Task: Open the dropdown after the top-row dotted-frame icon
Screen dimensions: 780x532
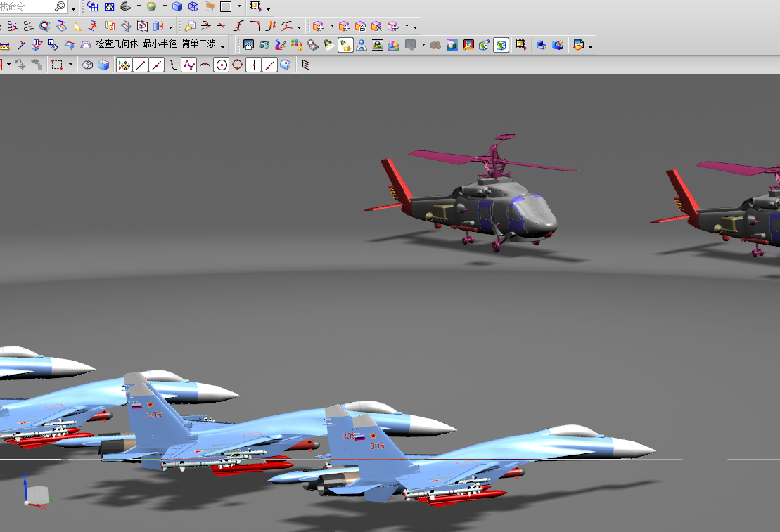Action: click(269, 8)
